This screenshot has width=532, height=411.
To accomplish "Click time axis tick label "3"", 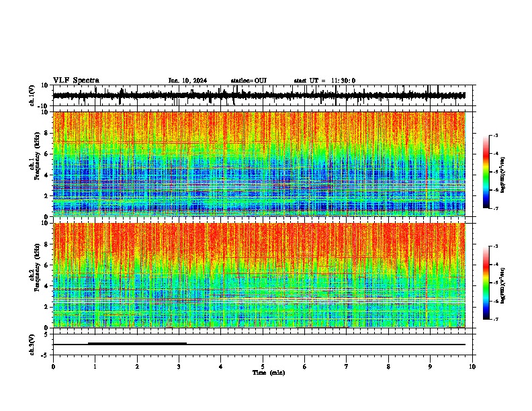I will pyautogui.click(x=179, y=367).
